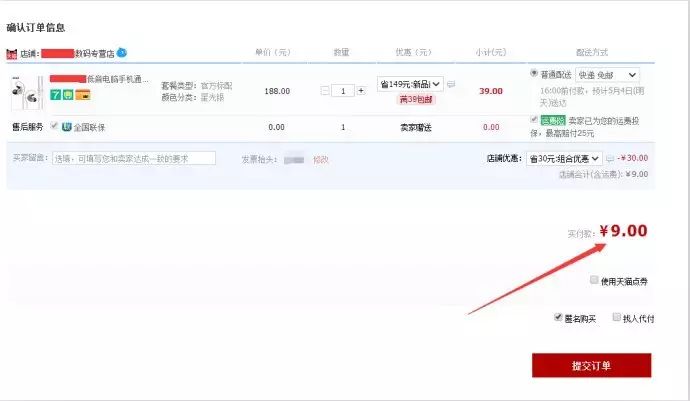Screen dimensions: 690x401
Task: Toggle the 全国联保 after-sales checkbox
Action: [x=54, y=126]
